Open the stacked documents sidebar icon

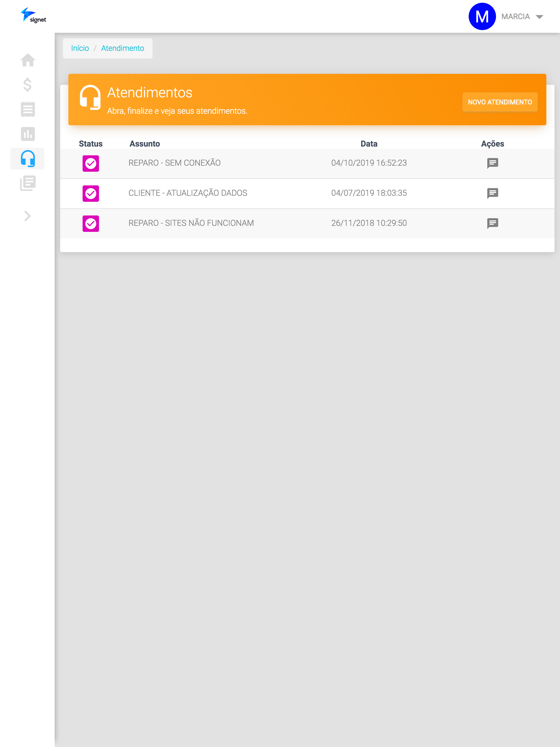tap(28, 183)
